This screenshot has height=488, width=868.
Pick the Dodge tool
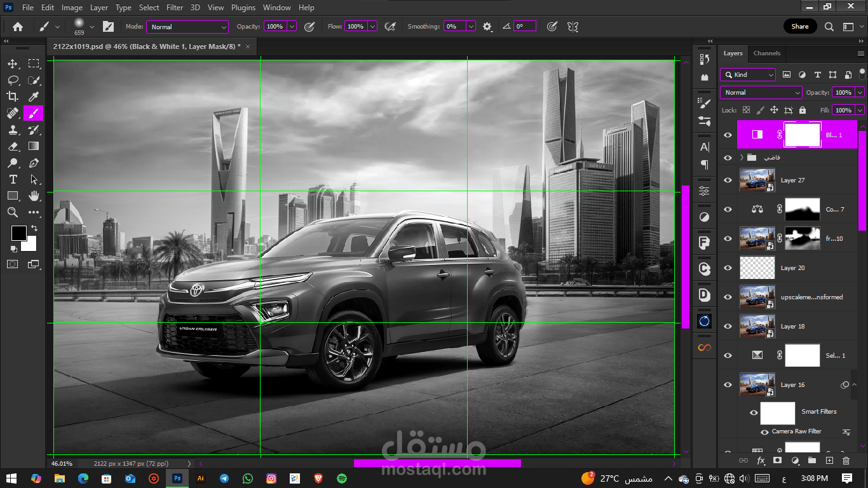(13, 163)
